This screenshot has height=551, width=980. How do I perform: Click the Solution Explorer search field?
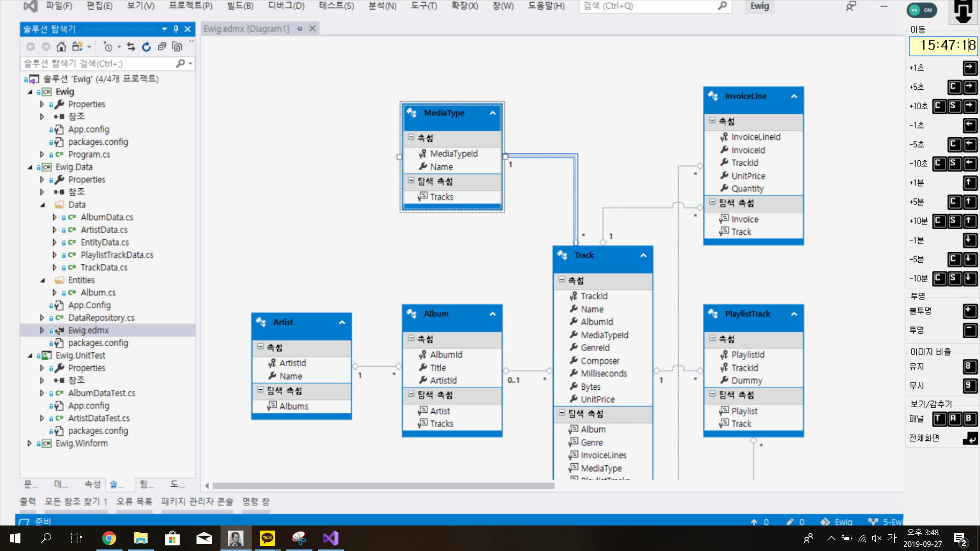click(97, 63)
